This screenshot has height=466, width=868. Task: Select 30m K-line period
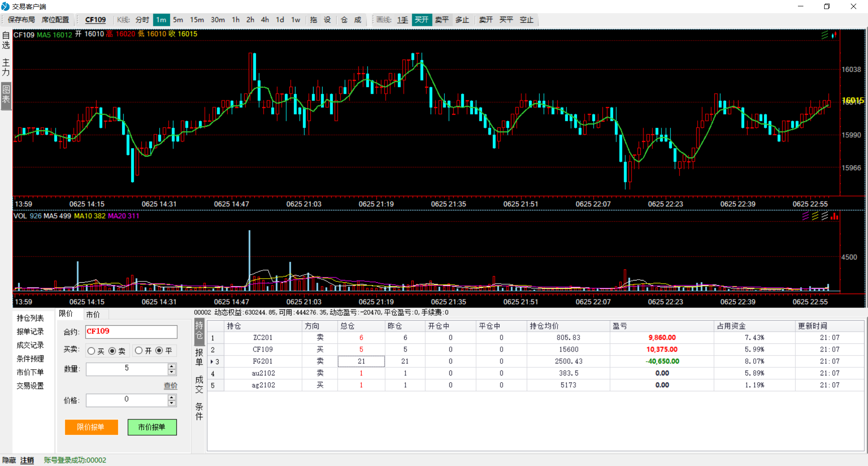(218, 20)
